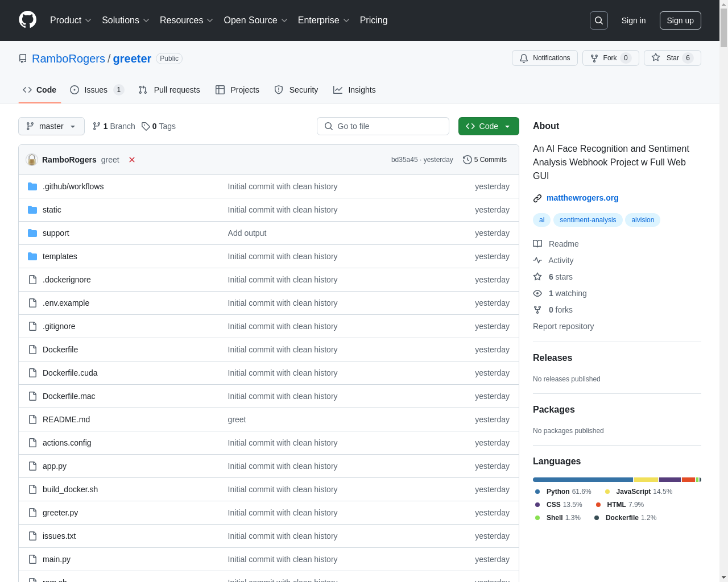
Task: Expand the Solutions menu
Action: coord(126,20)
